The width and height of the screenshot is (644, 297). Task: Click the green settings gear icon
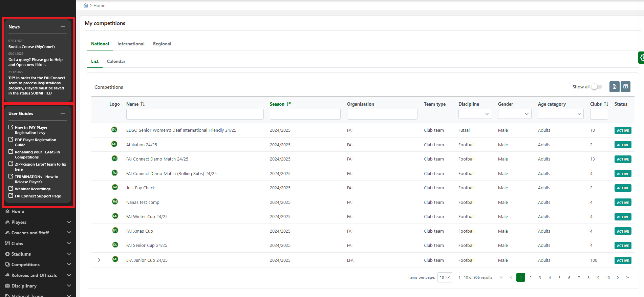pos(641,58)
